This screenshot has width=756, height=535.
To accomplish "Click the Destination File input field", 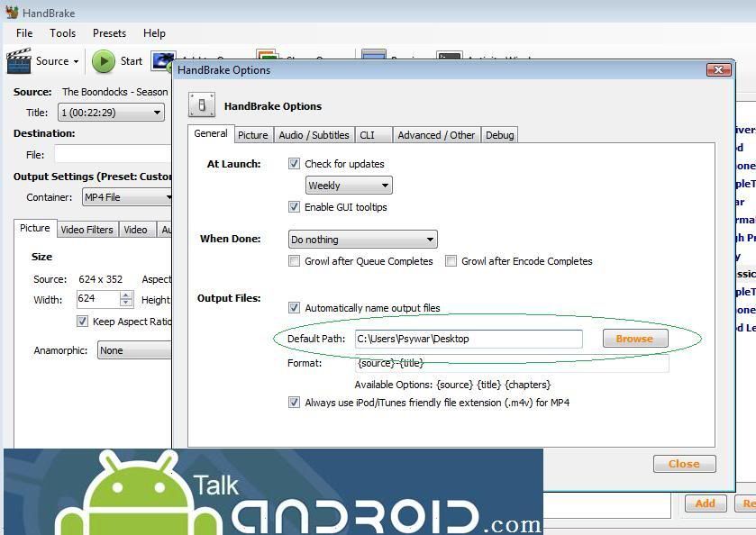I will pos(113,155).
